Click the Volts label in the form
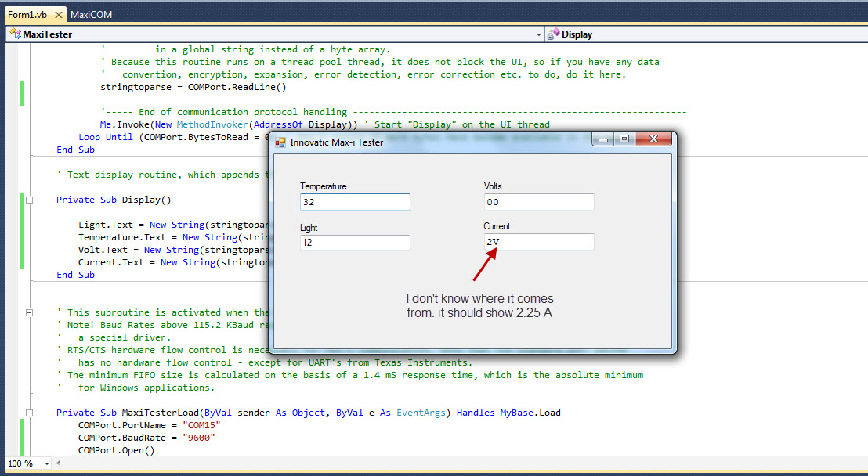The image size is (868, 476). click(x=493, y=186)
